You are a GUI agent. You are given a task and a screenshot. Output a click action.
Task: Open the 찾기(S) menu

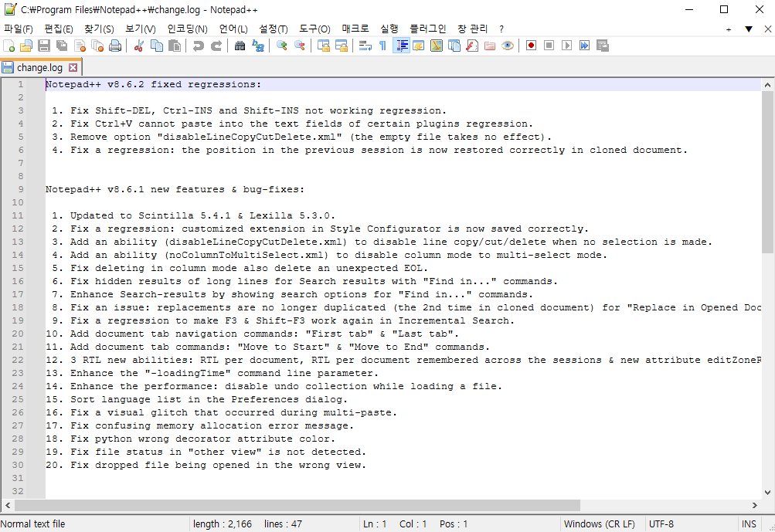click(x=100, y=29)
